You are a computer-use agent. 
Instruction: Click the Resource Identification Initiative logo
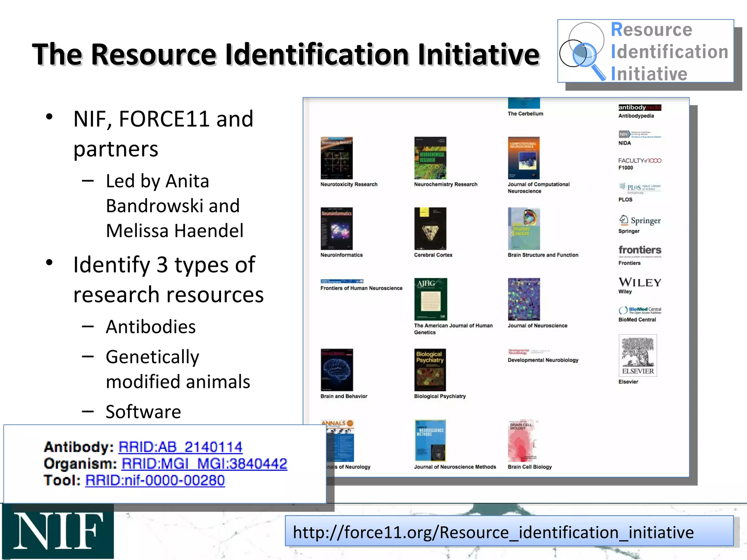pos(646,51)
